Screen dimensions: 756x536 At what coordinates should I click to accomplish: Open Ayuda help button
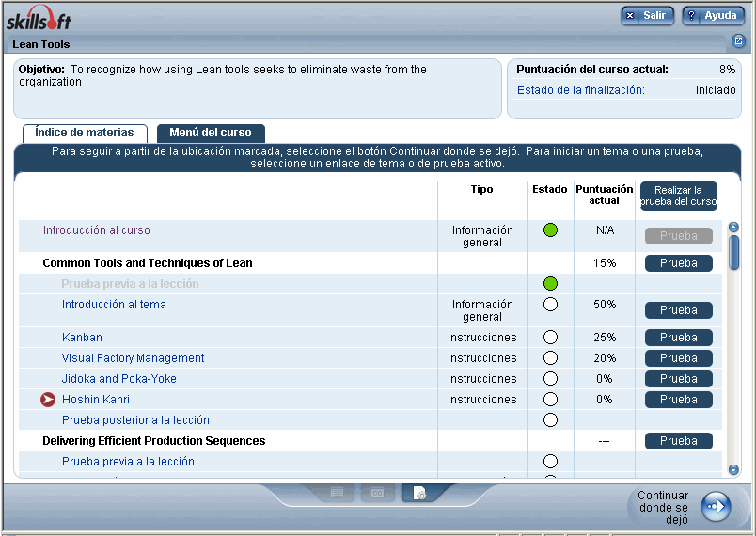(x=713, y=16)
